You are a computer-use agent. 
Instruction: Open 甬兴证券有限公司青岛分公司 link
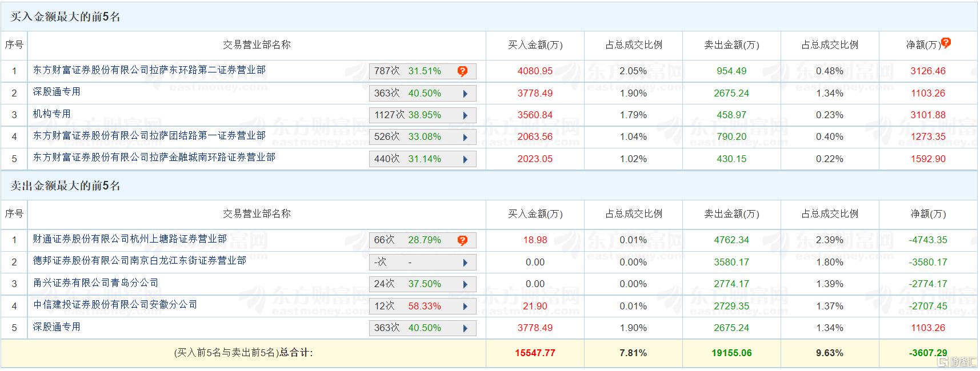[x=95, y=283]
